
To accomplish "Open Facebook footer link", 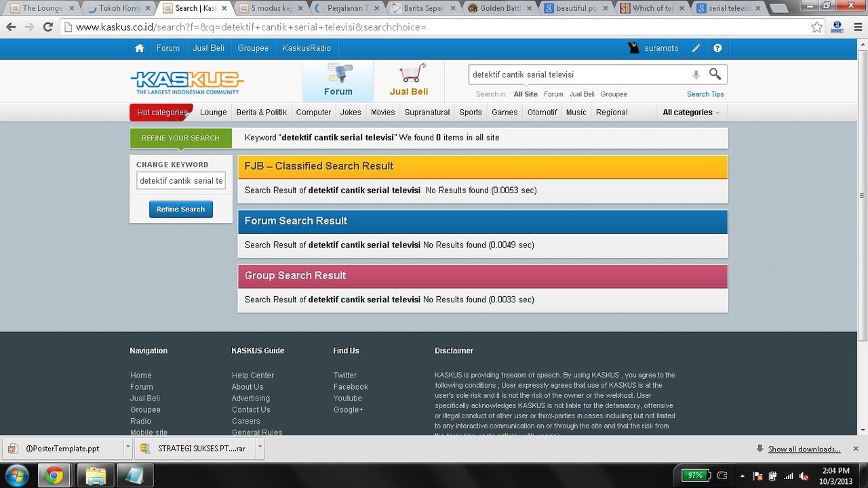I will 351,387.
